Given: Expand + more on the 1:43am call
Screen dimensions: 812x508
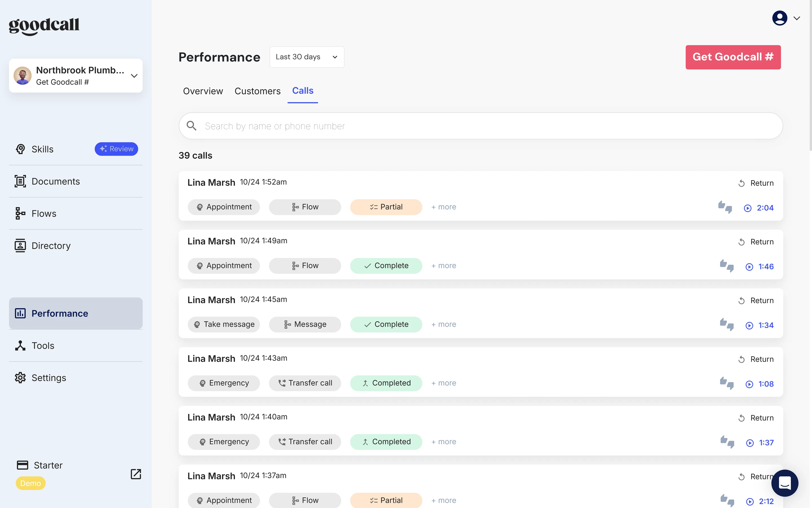Looking at the screenshot, I should [443, 383].
